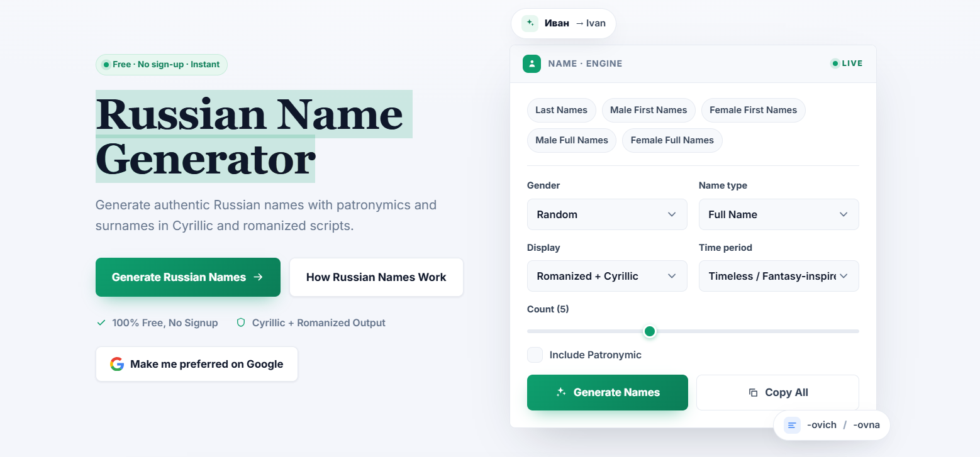Click the green dot in the Free · No sign-up badge
The image size is (980, 457).
tap(106, 65)
